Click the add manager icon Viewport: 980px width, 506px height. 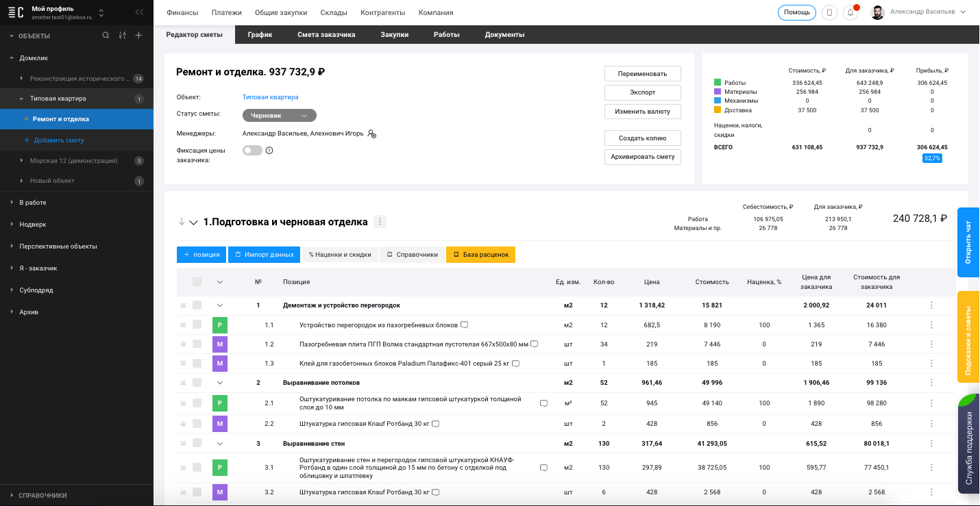click(372, 134)
